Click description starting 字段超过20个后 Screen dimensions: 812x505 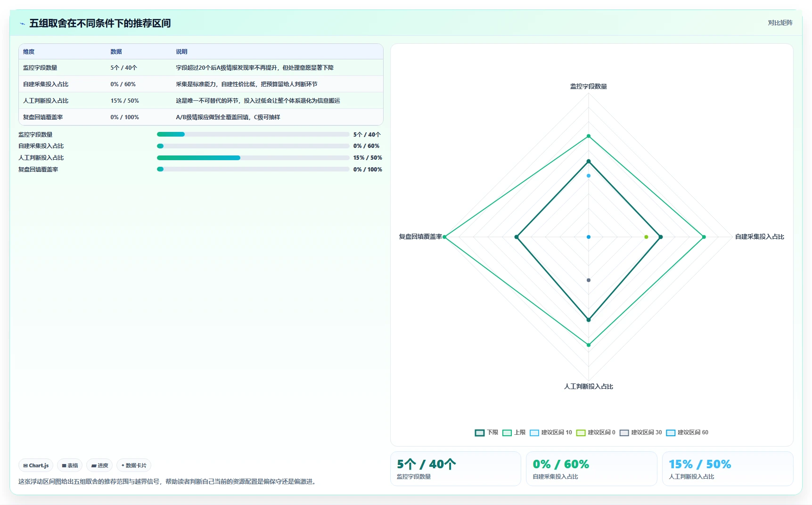coord(255,68)
